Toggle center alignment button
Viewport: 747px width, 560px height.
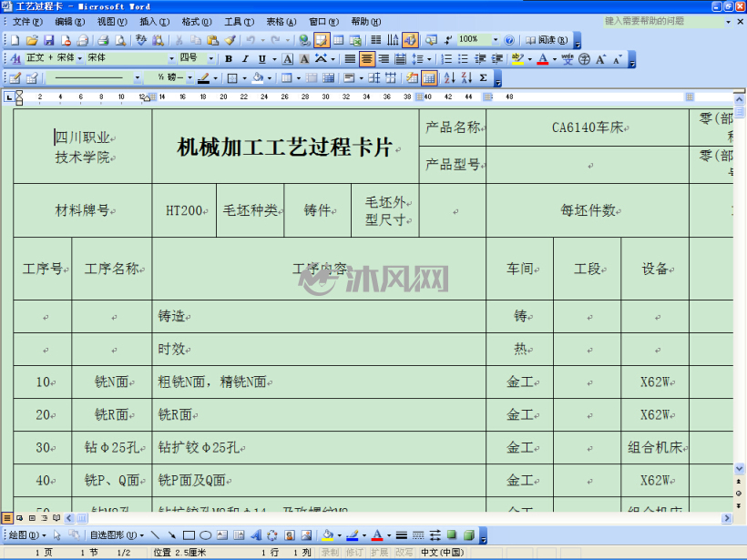pos(367,59)
